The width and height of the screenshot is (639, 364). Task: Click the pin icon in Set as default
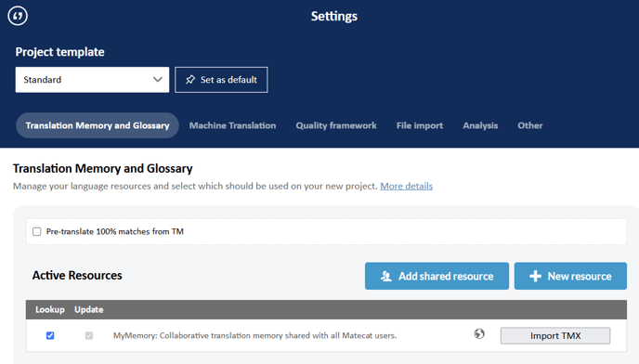190,80
